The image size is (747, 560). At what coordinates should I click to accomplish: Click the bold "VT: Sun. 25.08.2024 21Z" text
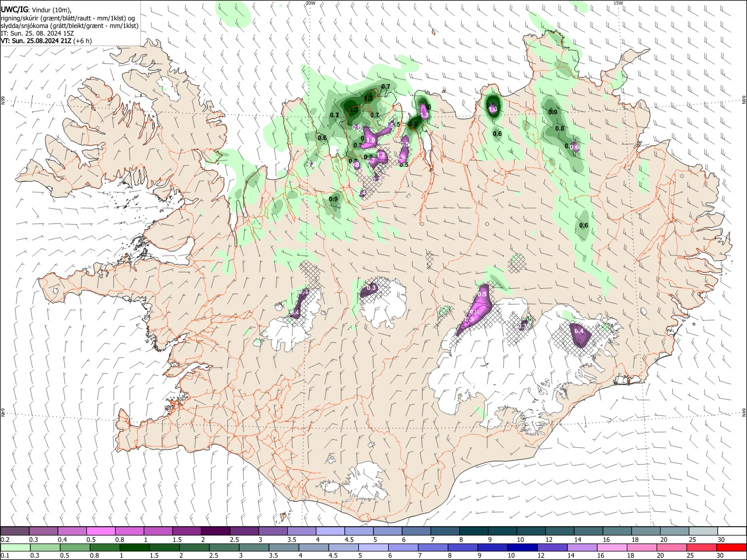(x=35, y=41)
